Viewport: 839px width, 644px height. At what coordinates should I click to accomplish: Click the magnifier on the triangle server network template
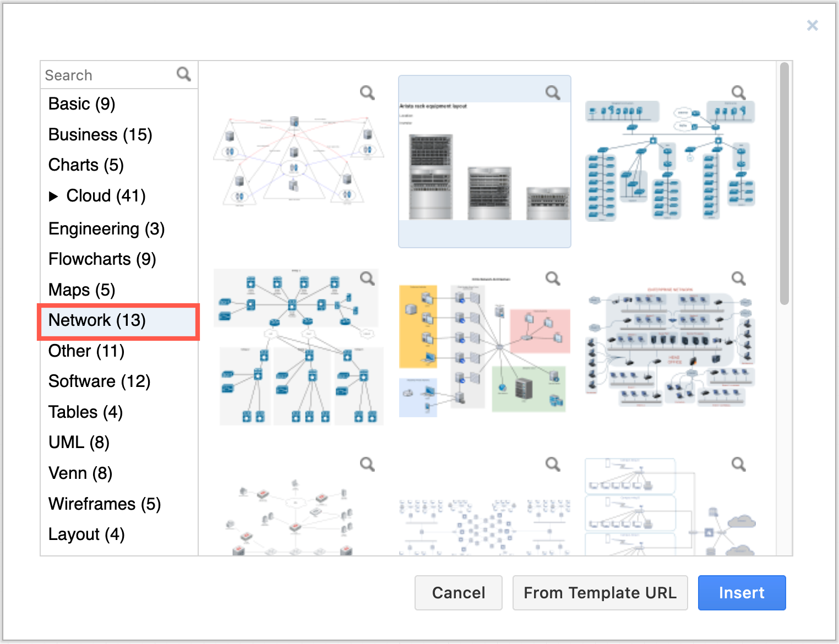click(367, 92)
